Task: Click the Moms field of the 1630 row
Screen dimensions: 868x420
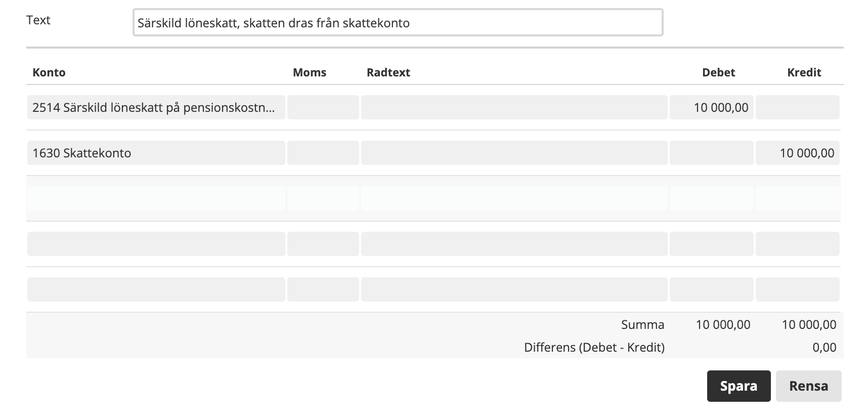Action: coord(323,153)
